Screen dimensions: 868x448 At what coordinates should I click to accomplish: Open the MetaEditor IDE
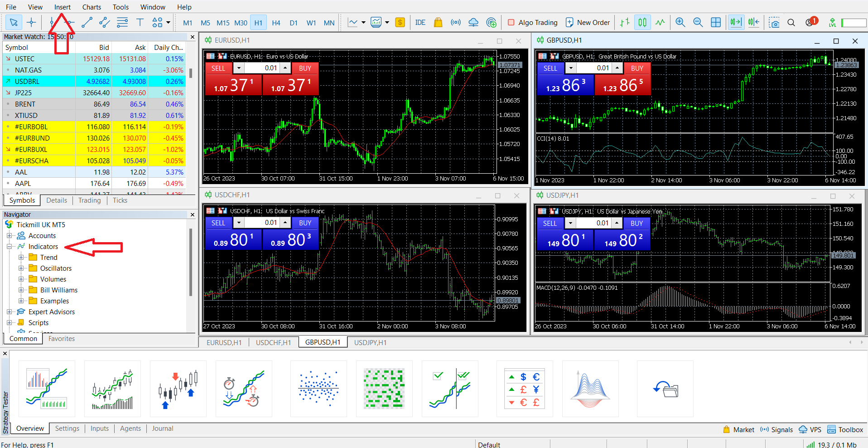(x=420, y=22)
